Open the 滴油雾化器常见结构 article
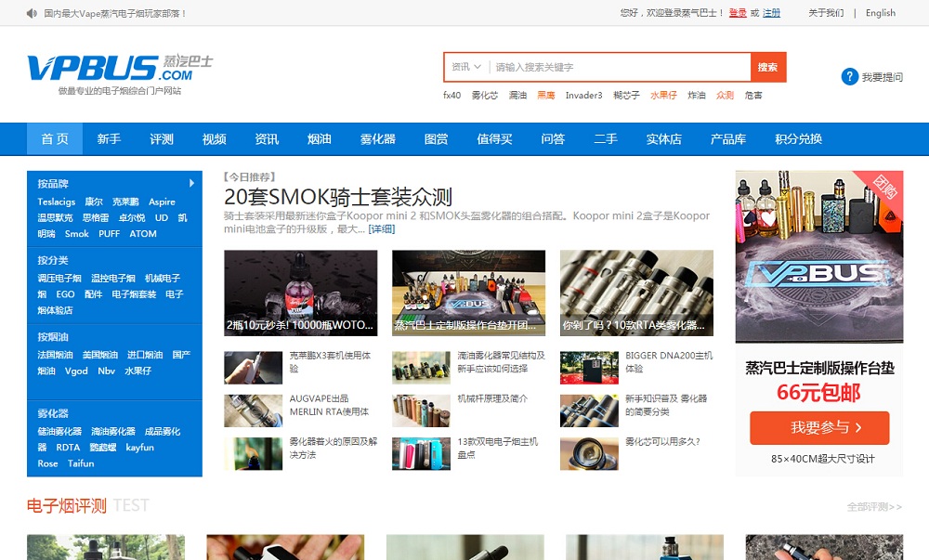The height and width of the screenshot is (560, 929). 502,361
